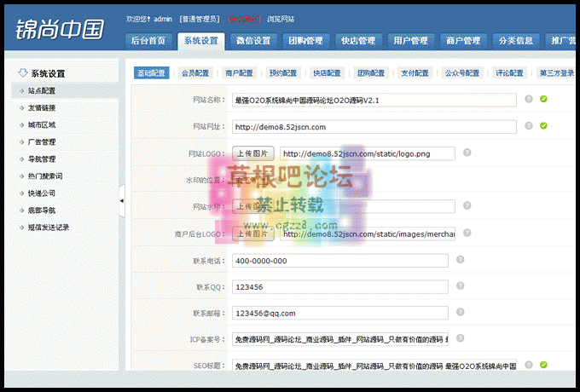This screenshot has height=392, width=580.
Task: Click 上传图片 button for 网站LOGO
Action: pyautogui.click(x=253, y=153)
